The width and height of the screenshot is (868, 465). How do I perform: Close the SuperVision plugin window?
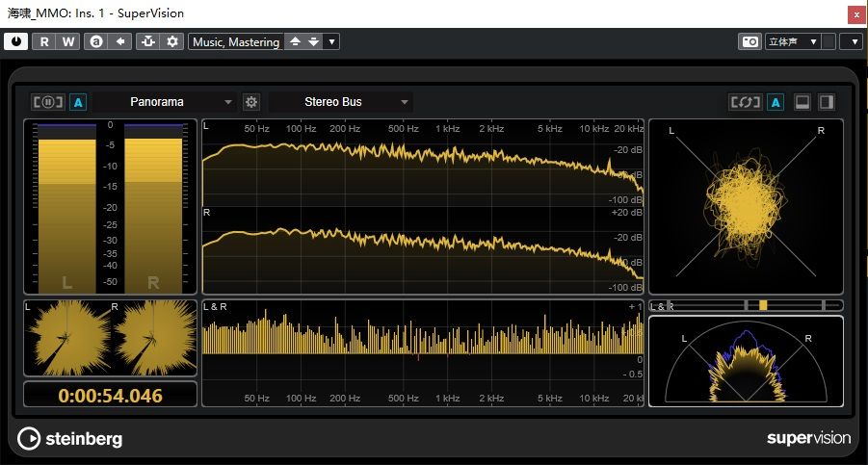(x=856, y=15)
